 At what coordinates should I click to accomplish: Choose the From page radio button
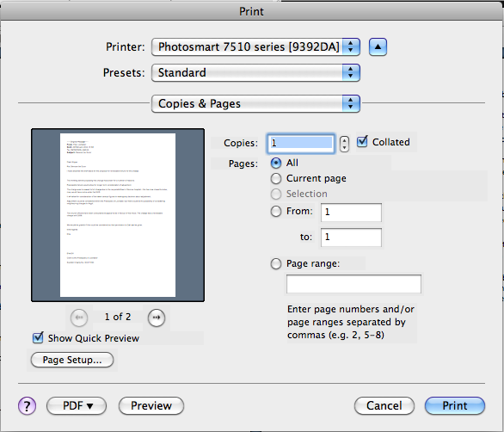276,212
